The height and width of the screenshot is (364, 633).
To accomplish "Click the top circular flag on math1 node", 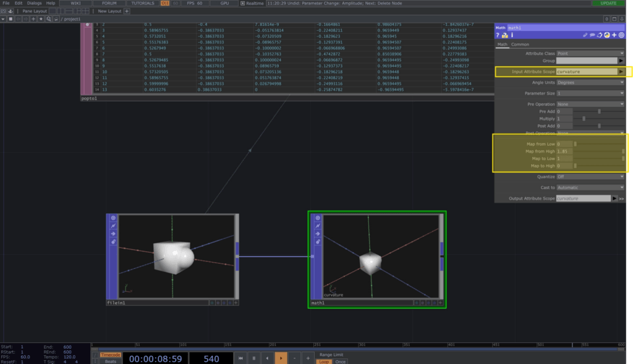I will (x=318, y=218).
